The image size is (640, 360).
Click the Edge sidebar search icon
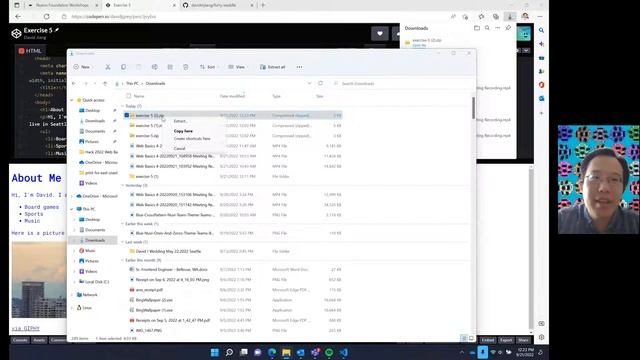point(541,31)
